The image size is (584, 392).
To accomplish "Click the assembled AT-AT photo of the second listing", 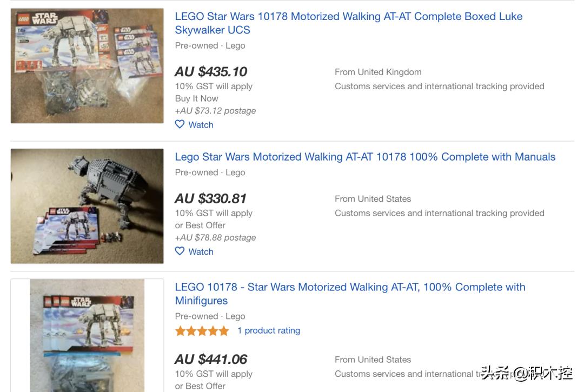I will 87,206.
